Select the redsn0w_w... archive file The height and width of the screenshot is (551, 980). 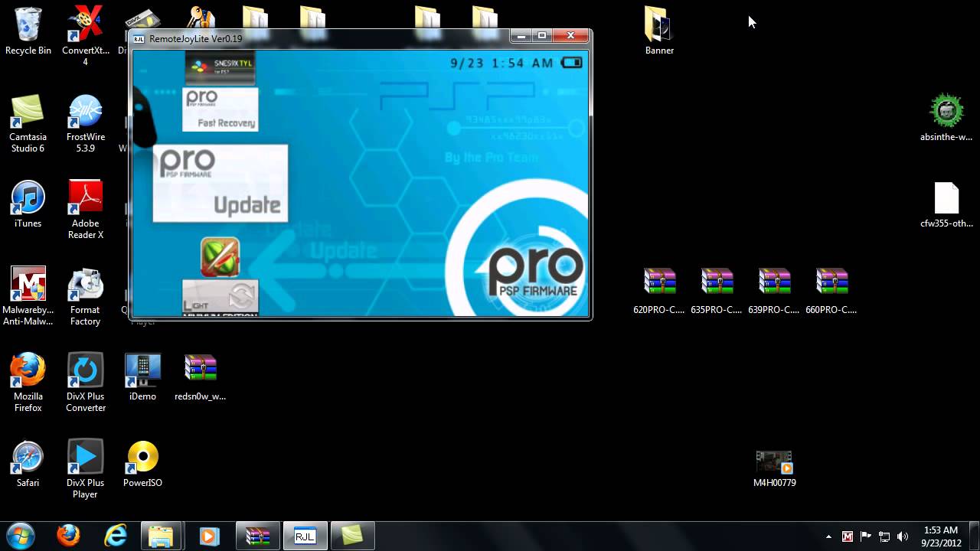pos(200,377)
